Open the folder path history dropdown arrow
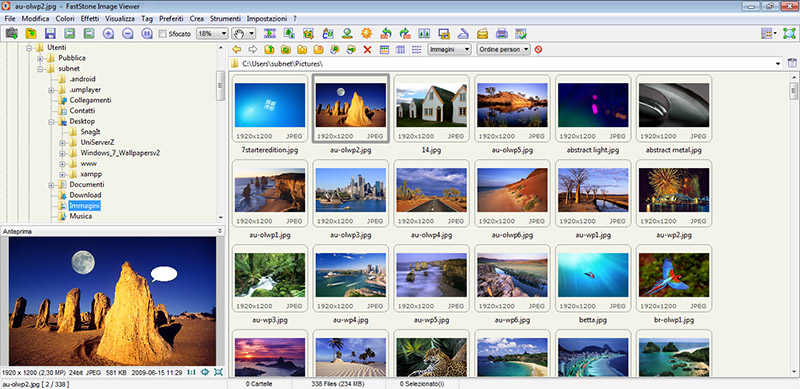Screen dimensions: 800x389 click(778, 64)
